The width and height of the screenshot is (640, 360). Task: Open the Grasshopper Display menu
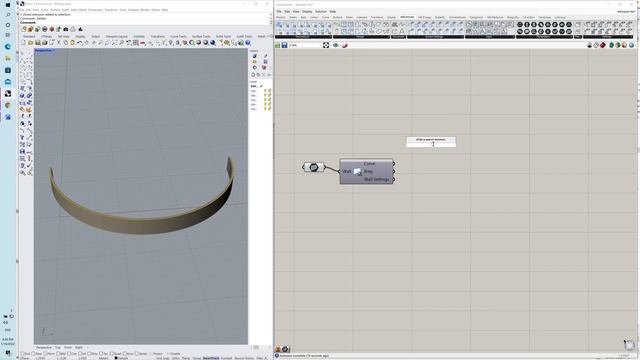coord(307,11)
